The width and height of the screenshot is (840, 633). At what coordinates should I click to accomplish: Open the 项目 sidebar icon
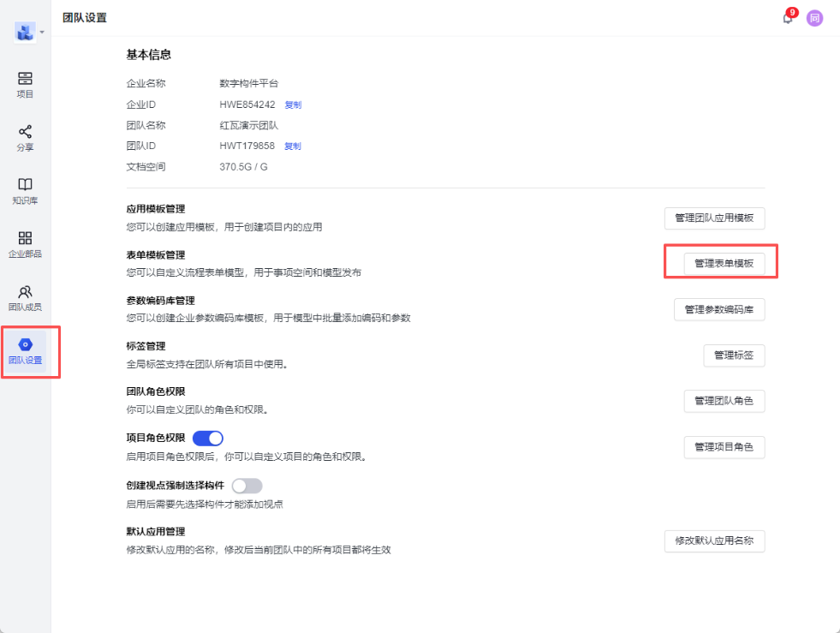26,79
